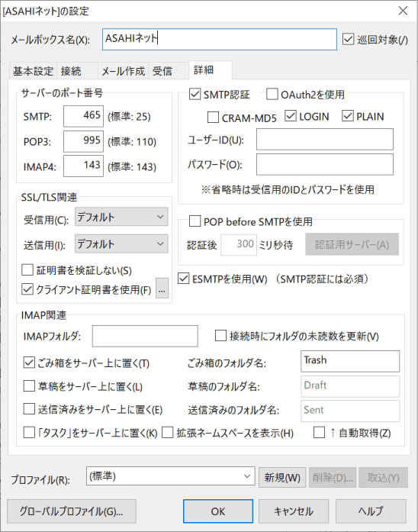Image resolution: width=418 pixels, height=532 pixels.
Task: Click the POP3 port number field
Action: [x=83, y=141]
